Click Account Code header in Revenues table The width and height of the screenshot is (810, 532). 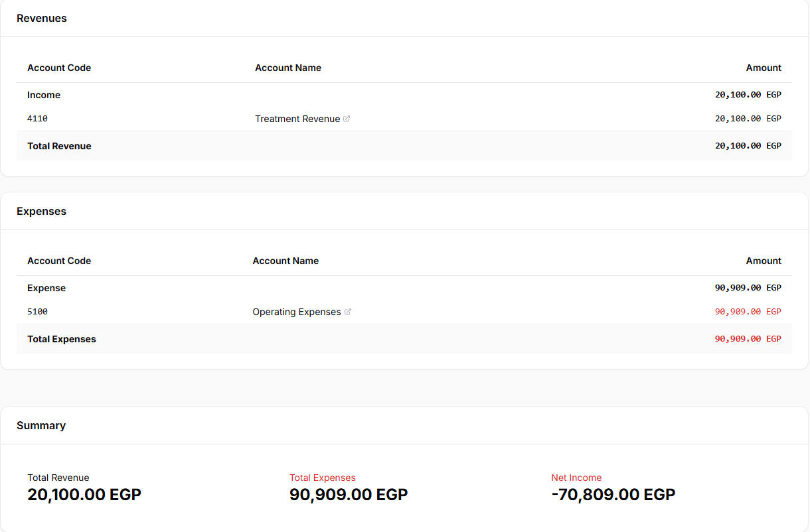pos(59,68)
